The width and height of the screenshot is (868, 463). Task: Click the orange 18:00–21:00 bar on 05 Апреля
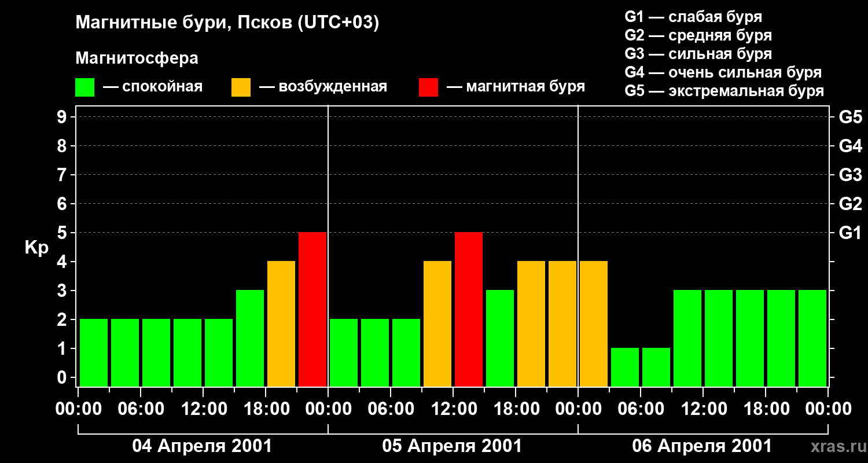(x=531, y=324)
